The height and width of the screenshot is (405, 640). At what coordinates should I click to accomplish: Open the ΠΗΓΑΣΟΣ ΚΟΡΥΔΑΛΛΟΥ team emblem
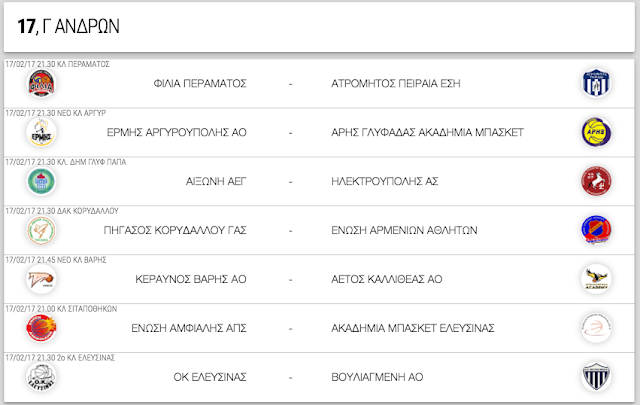pyautogui.click(x=41, y=230)
